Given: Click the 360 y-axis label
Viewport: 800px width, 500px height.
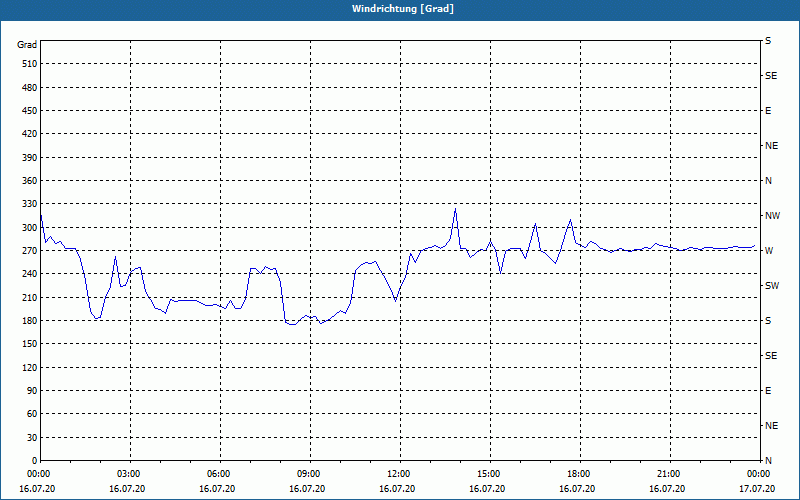Looking at the screenshot, I should tap(30, 181).
